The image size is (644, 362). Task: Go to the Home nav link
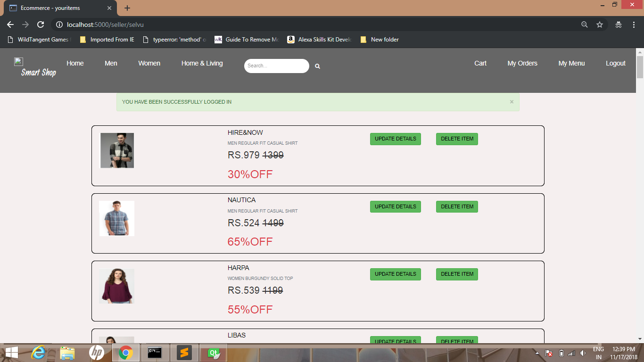75,63
